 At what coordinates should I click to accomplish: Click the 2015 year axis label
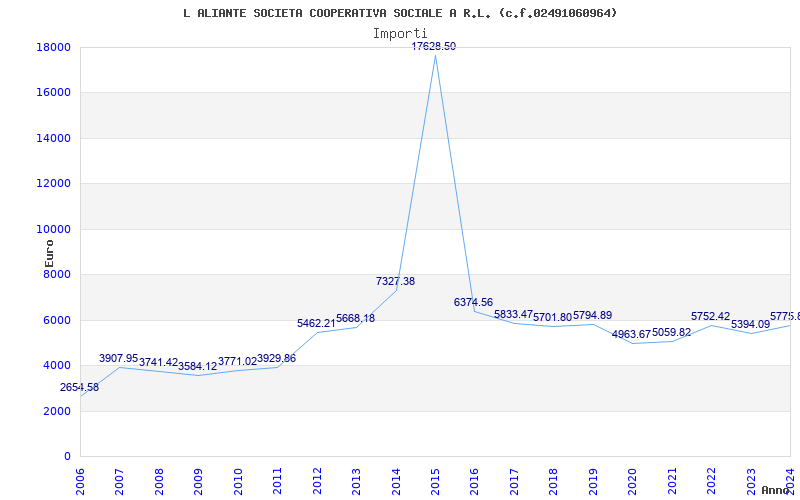click(x=436, y=481)
